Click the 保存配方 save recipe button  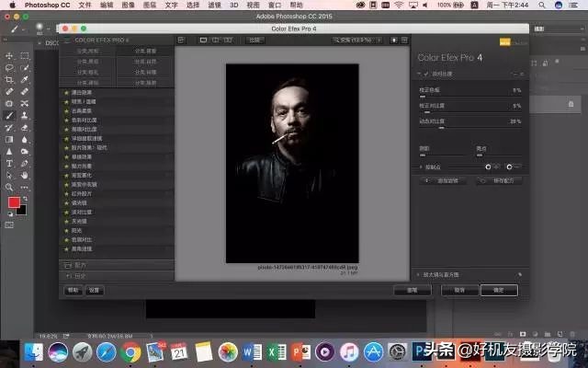[499, 181]
